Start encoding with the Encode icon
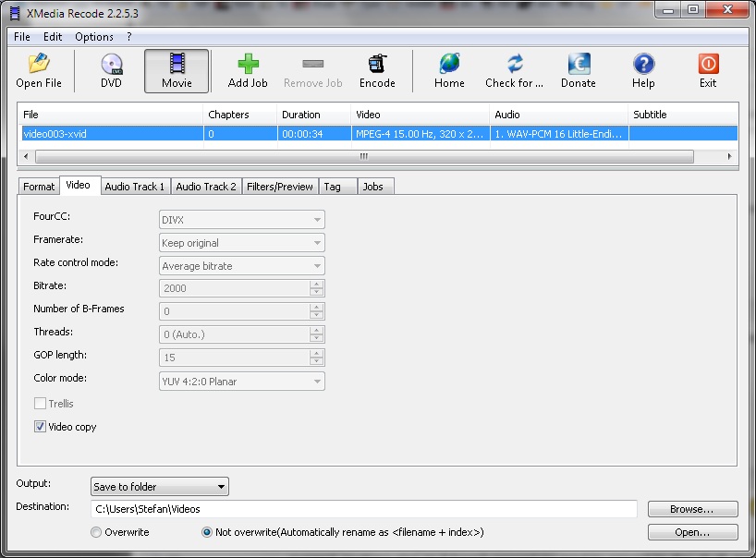756x558 pixels. click(377, 71)
